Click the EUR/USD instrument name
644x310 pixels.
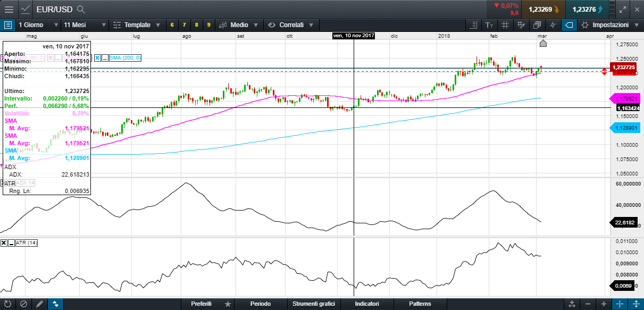click(x=54, y=9)
